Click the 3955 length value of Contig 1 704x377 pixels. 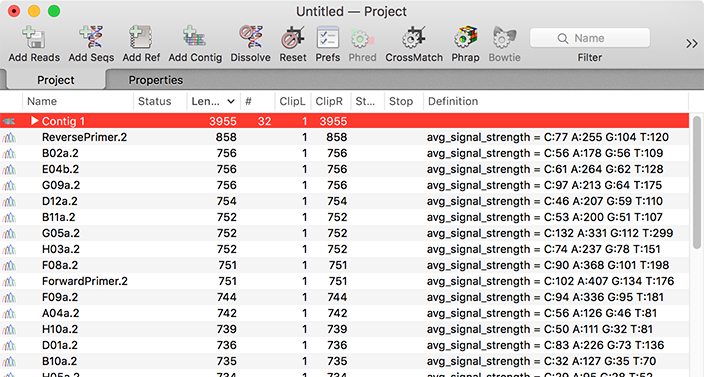tap(223, 121)
